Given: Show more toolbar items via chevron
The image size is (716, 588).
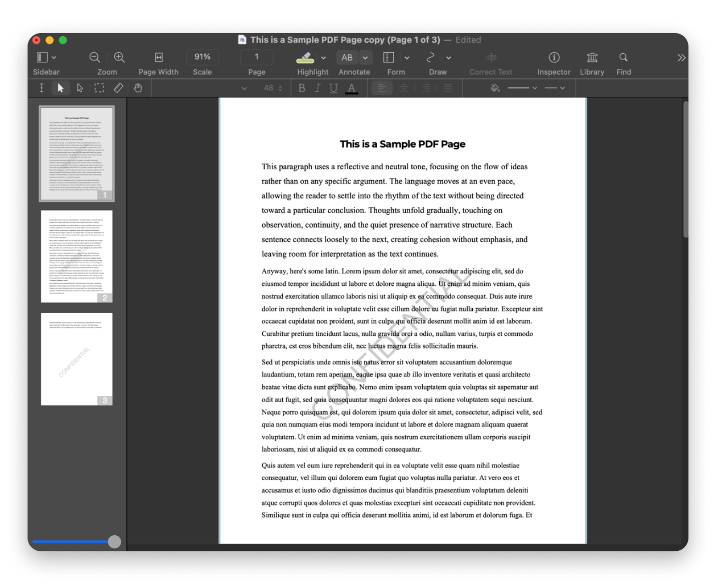Looking at the screenshot, I should point(681,57).
